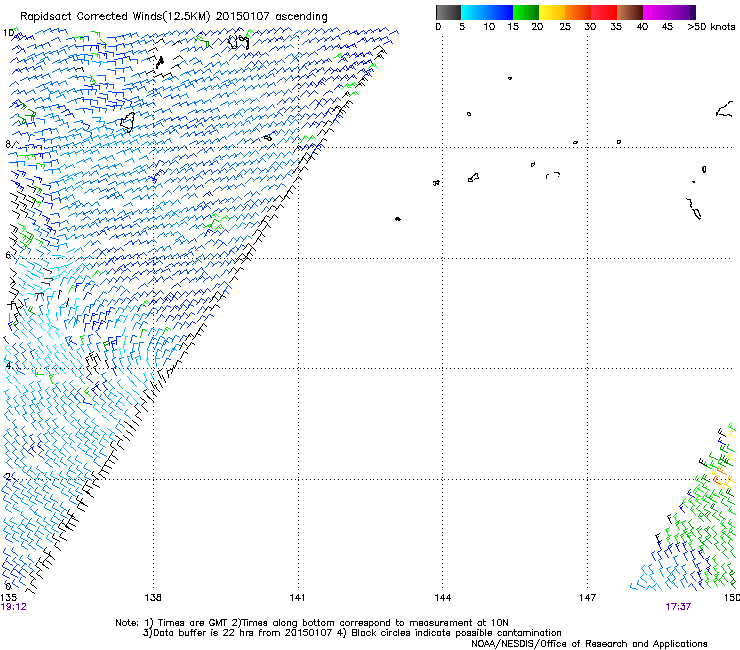
Task: Select the red 30-35 knots color band
Action: (x=604, y=12)
